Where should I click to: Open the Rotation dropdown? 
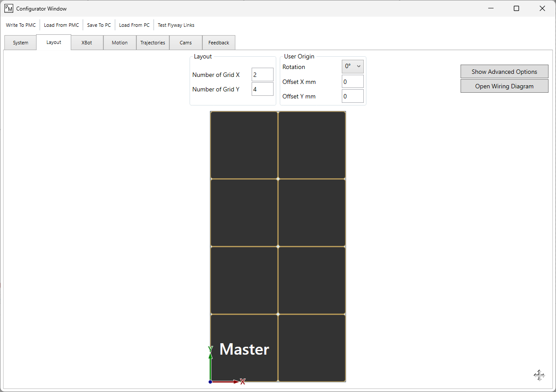click(352, 66)
